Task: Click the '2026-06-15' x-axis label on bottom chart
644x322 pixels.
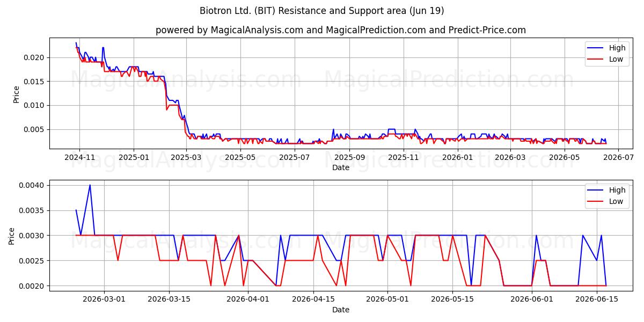Action: point(596,299)
